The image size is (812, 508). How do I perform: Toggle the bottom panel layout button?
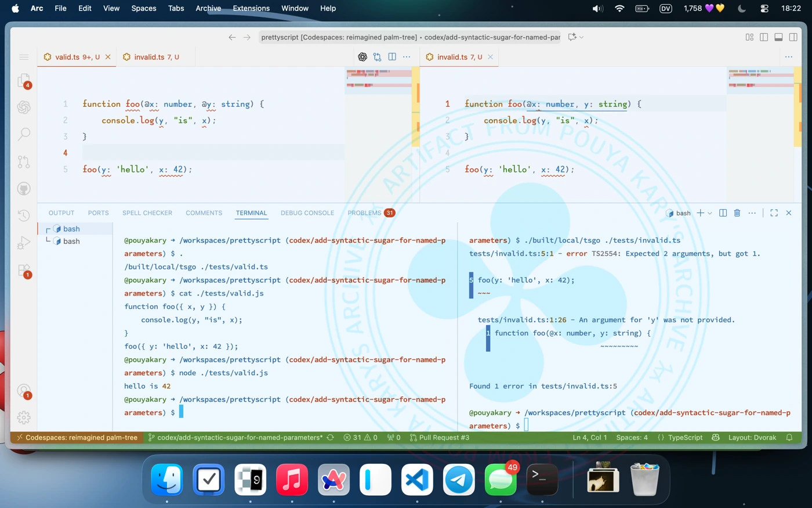[778, 37]
